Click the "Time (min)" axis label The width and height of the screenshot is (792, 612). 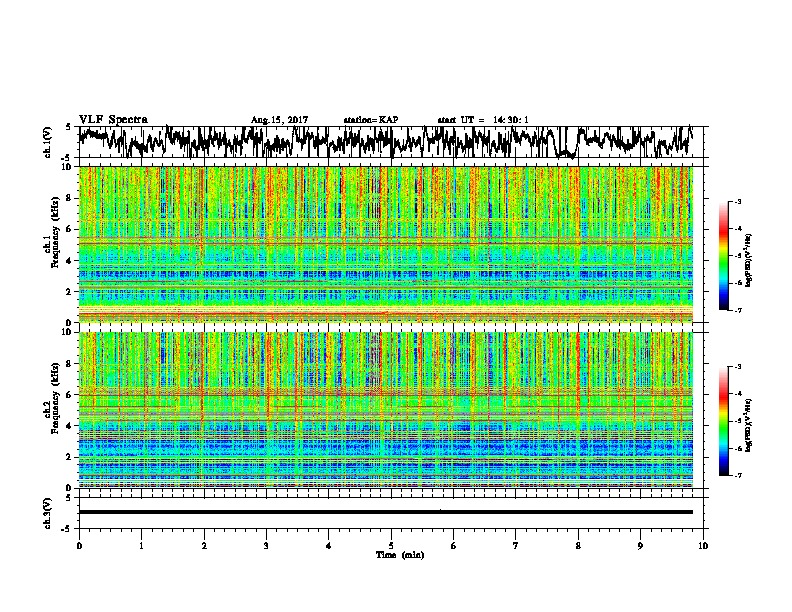[x=400, y=555]
